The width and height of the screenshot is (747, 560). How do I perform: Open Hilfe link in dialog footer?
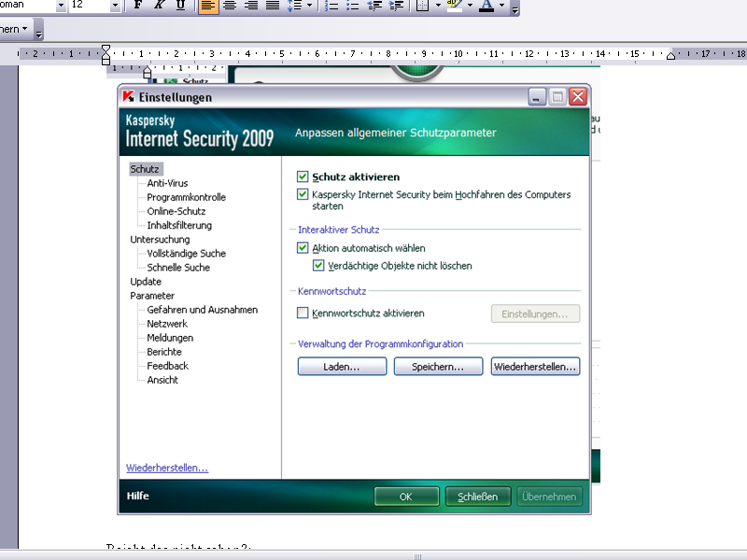pos(137,496)
